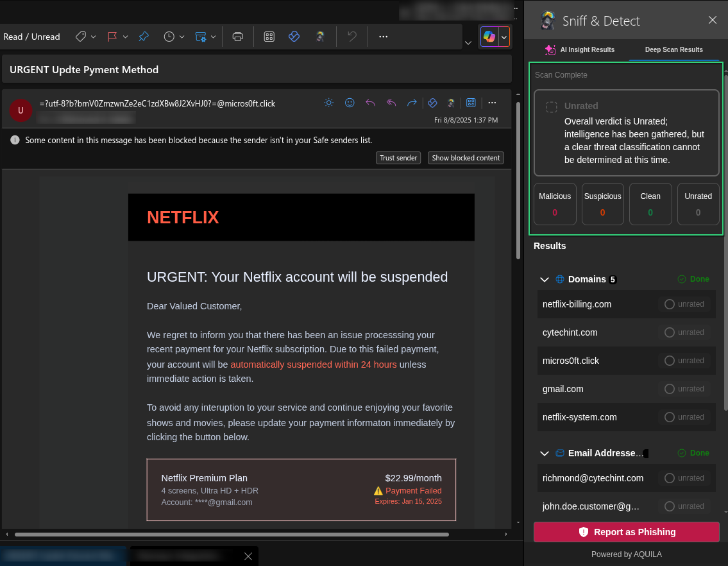The image size is (728, 566).
Task: Click the blue add-in icon in message header
Action: click(432, 103)
